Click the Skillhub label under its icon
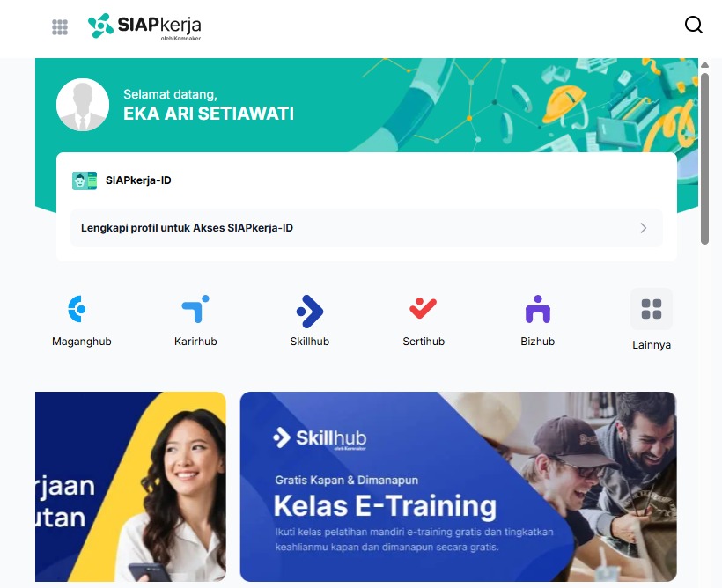Image resolution: width=722 pixels, height=588 pixels. point(310,342)
